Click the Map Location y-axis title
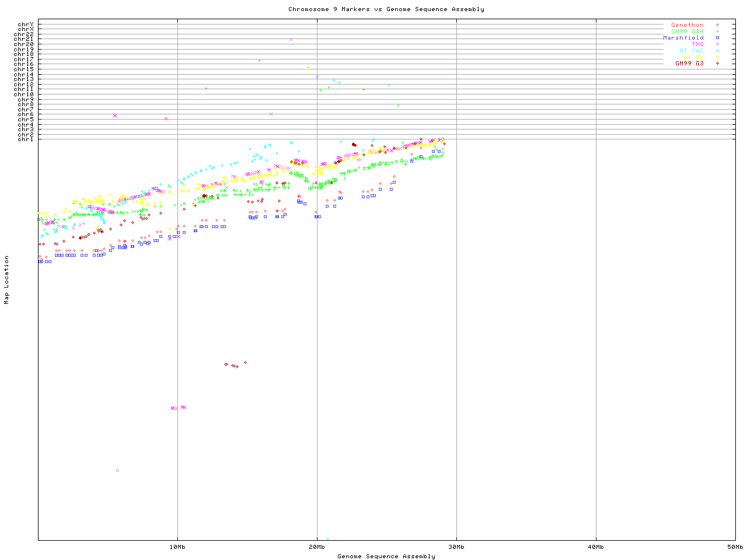This screenshot has height=560, width=747. 7,280
